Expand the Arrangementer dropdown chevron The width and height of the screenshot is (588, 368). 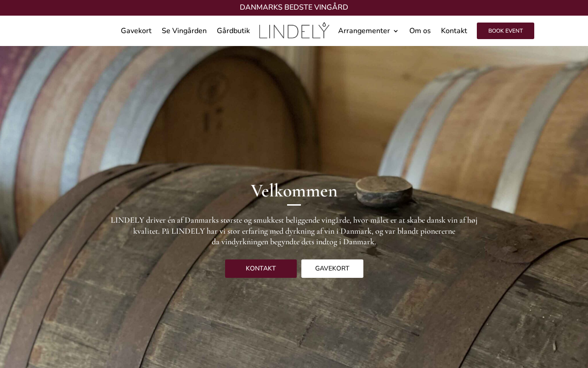click(396, 31)
